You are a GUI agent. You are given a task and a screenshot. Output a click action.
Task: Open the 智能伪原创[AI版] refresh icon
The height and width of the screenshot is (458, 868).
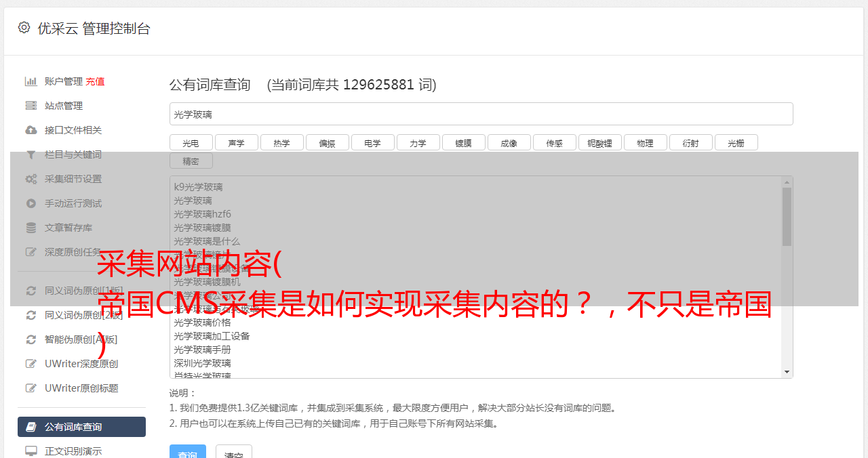tap(31, 339)
